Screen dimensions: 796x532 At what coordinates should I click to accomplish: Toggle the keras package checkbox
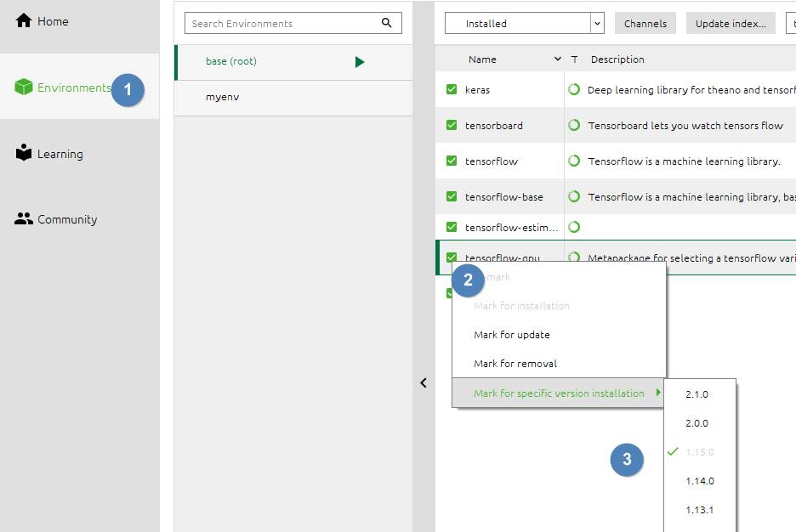coord(452,89)
